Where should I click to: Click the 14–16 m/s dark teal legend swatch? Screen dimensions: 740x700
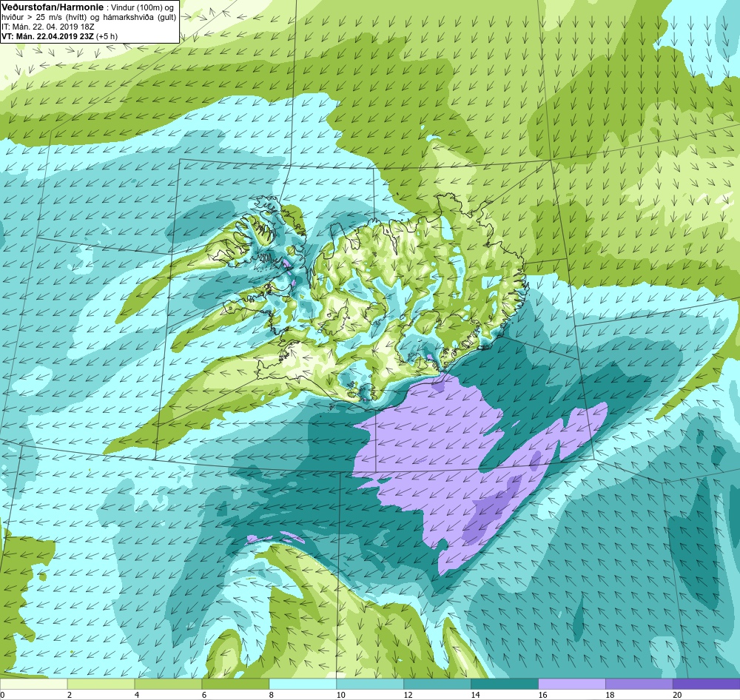click(505, 684)
